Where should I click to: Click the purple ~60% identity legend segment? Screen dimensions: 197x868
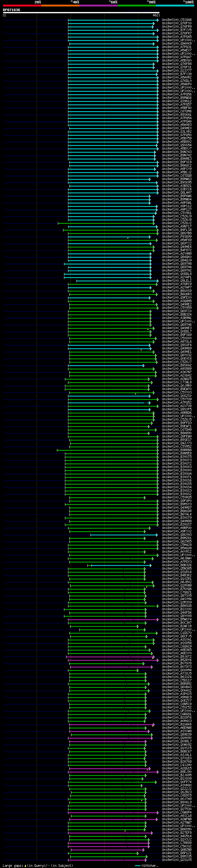point(99,6)
